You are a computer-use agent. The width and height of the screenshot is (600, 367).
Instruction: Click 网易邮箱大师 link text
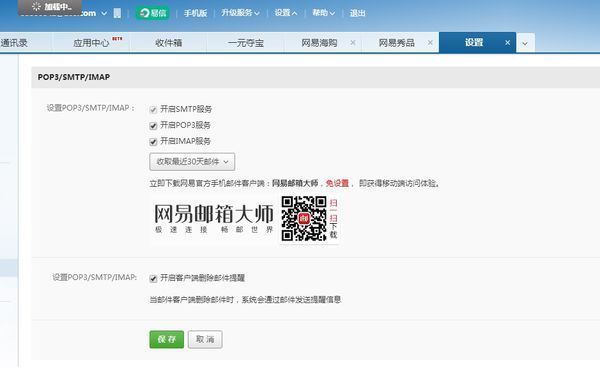tap(295, 183)
